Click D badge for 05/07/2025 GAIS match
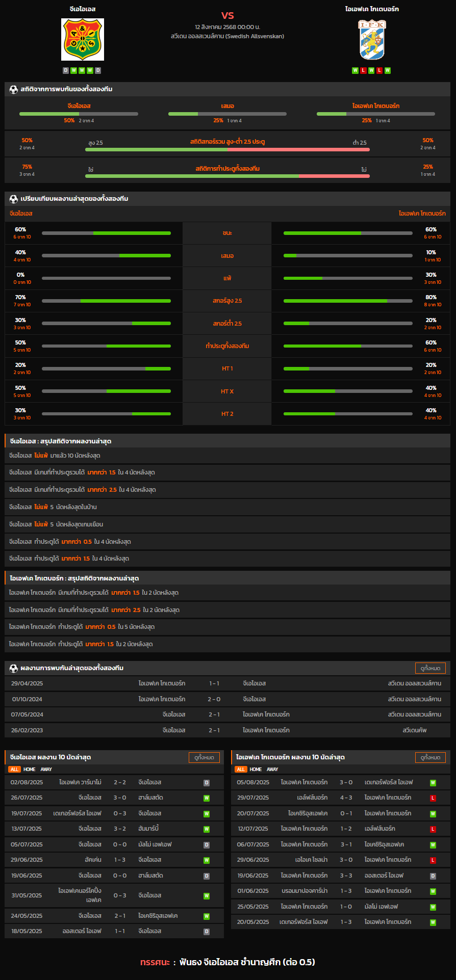 point(207,845)
